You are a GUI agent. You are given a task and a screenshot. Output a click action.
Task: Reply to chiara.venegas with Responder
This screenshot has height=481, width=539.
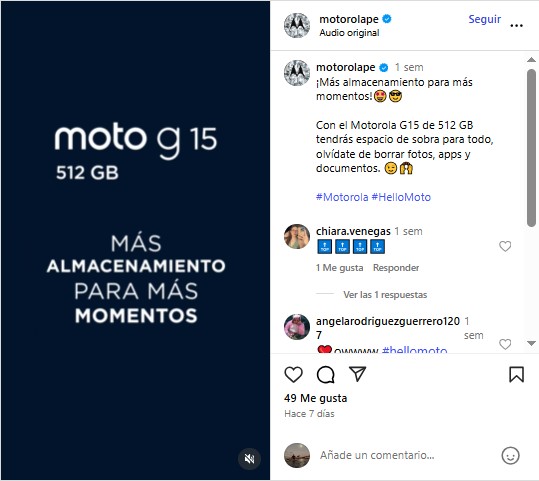(396, 268)
